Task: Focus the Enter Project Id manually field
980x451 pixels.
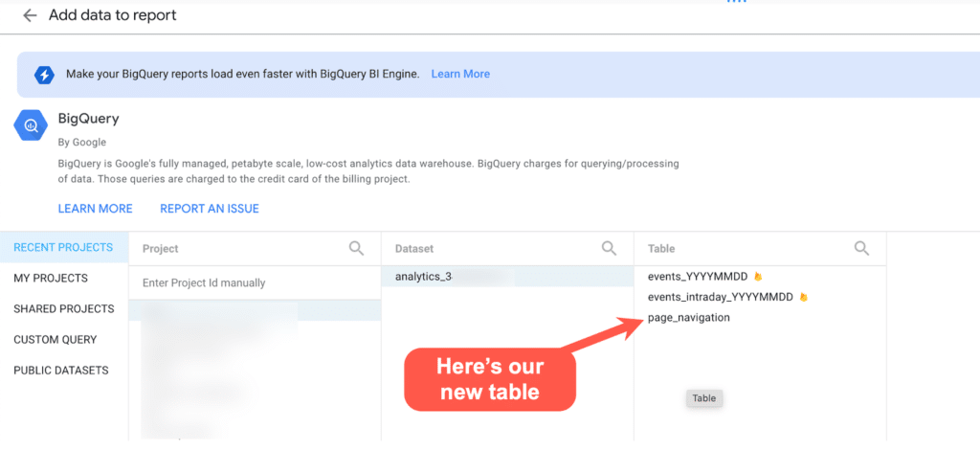Action: coord(255,282)
